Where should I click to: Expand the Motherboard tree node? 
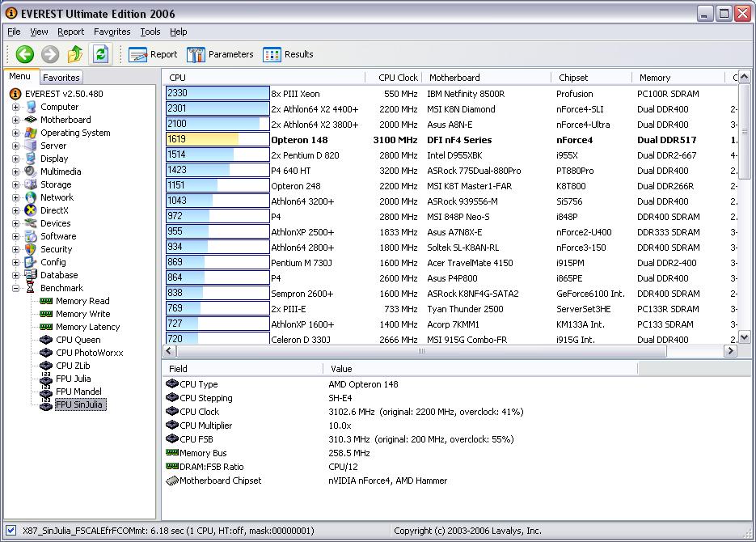click(x=16, y=120)
